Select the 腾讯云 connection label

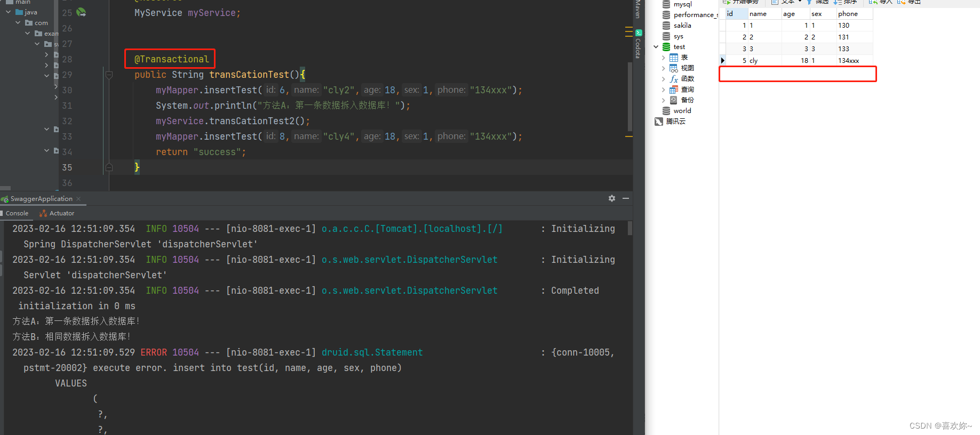click(676, 122)
